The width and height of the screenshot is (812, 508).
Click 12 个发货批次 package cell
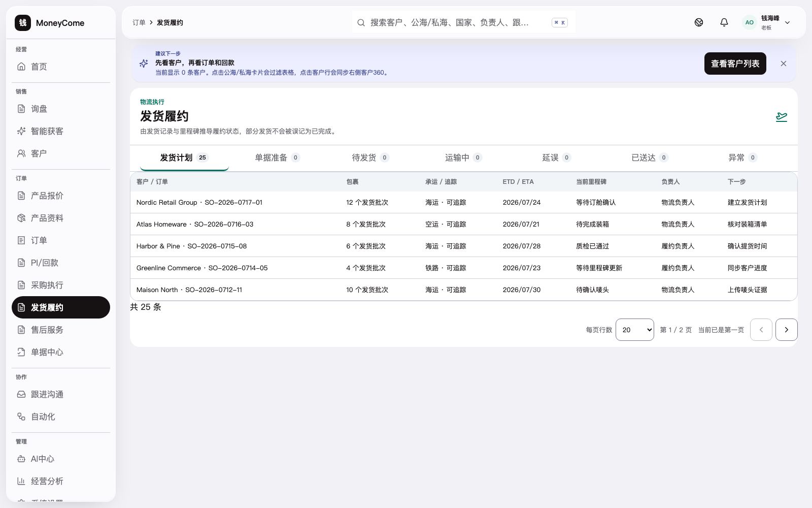click(x=367, y=202)
